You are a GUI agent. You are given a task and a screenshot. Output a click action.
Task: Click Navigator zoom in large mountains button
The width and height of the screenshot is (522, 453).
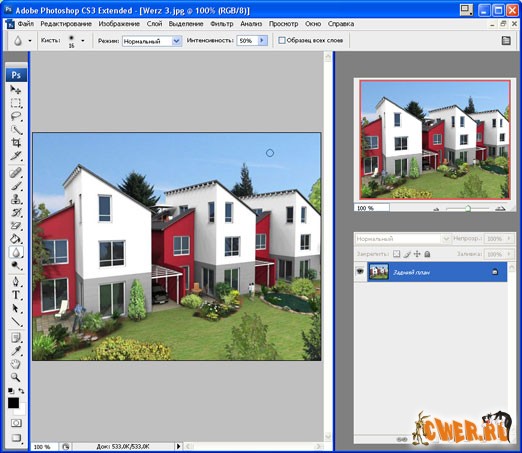(500, 209)
